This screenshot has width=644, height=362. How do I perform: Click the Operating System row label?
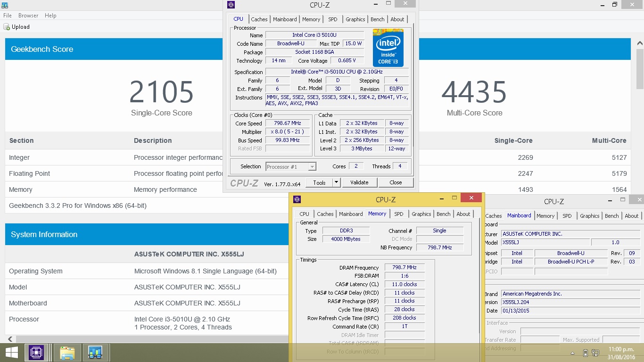point(36,271)
